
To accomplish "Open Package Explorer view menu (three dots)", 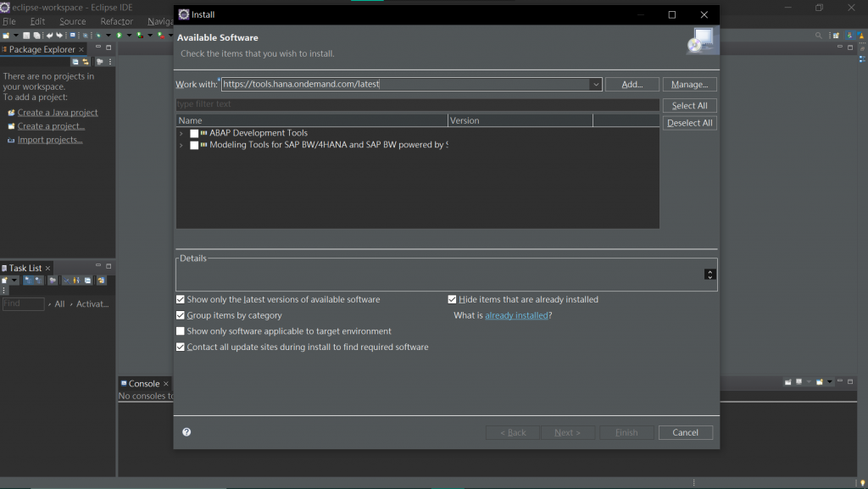I will 110,61.
